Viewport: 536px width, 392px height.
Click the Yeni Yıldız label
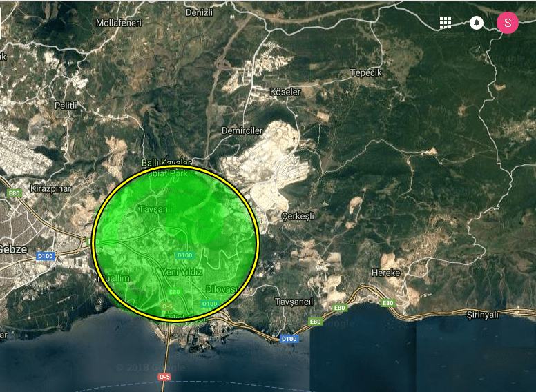(x=182, y=272)
